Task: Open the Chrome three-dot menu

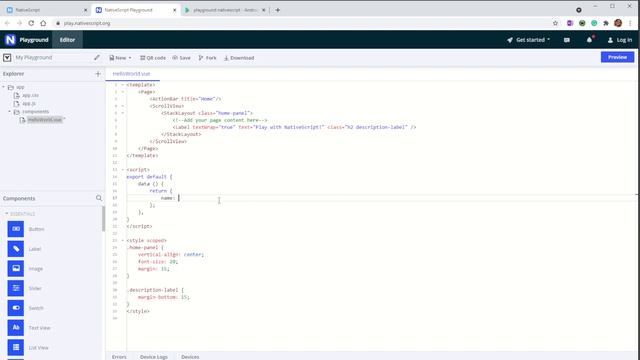Action: pyautogui.click(x=630, y=23)
